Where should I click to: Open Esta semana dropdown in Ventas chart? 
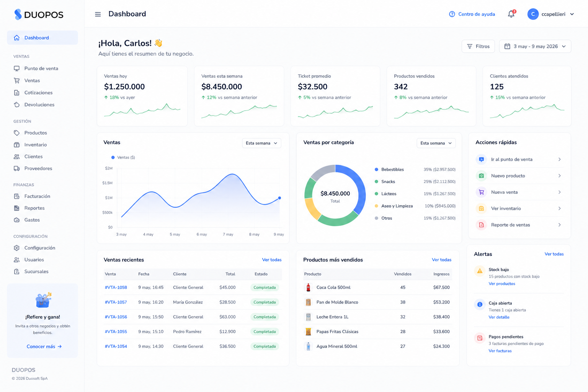click(261, 143)
